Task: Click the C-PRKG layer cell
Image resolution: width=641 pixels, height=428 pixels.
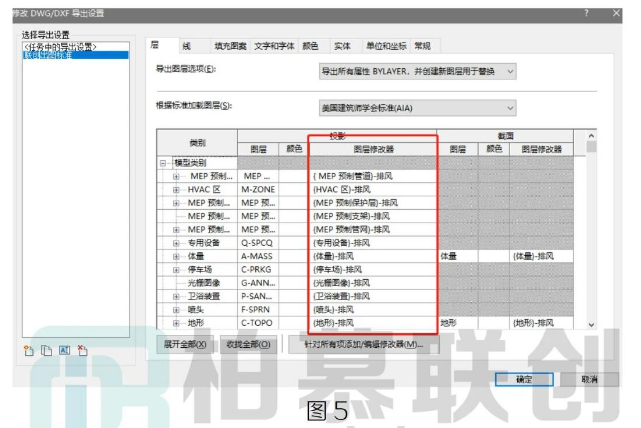Action: (x=258, y=270)
